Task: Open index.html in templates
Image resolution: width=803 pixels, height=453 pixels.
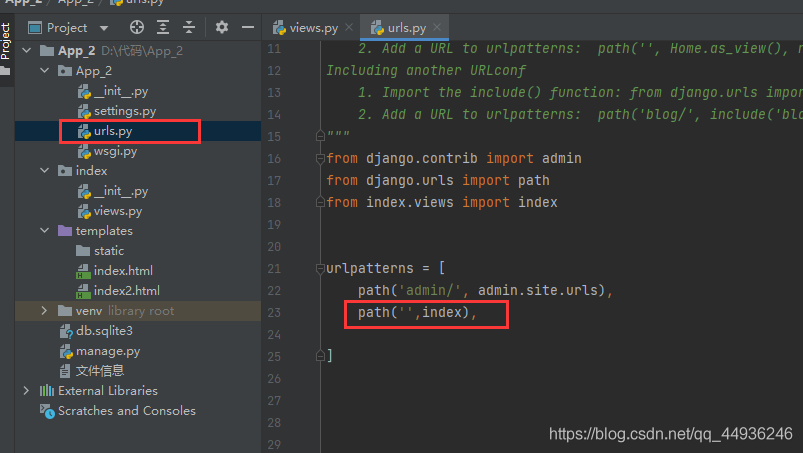Action: 123,271
